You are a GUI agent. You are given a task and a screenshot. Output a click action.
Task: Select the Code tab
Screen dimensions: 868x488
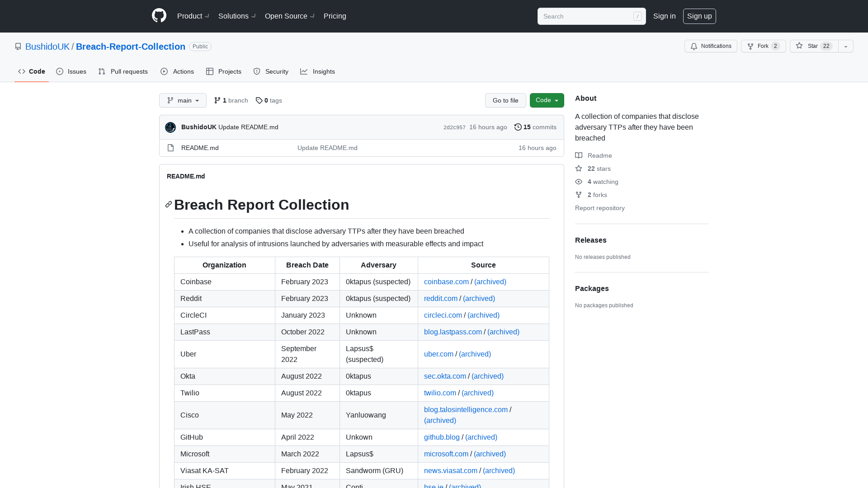point(32,71)
